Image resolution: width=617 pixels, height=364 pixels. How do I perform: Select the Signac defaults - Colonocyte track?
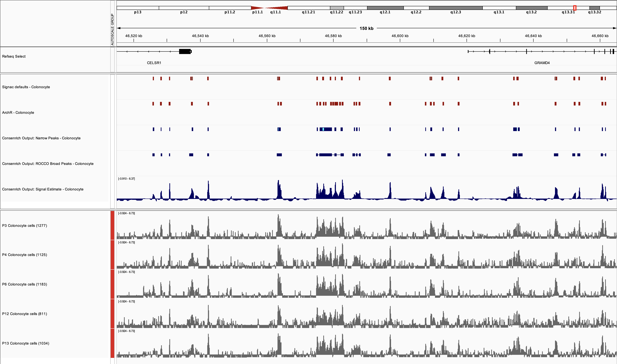(x=26, y=87)
